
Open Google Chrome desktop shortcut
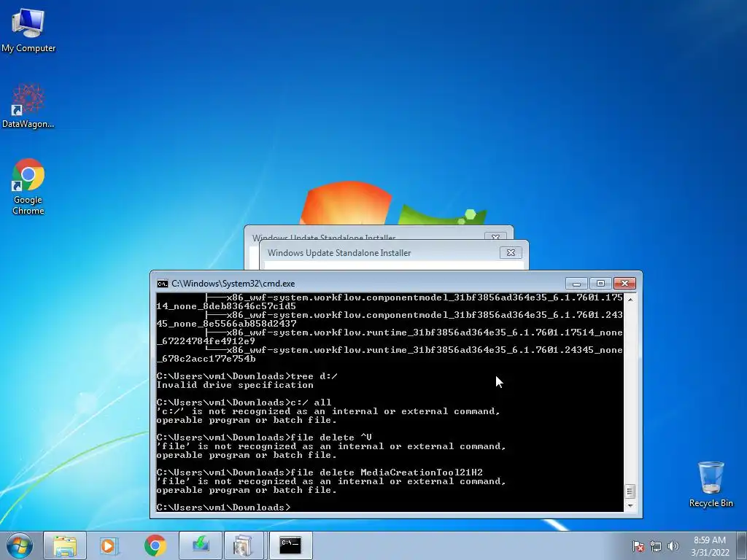28,187
